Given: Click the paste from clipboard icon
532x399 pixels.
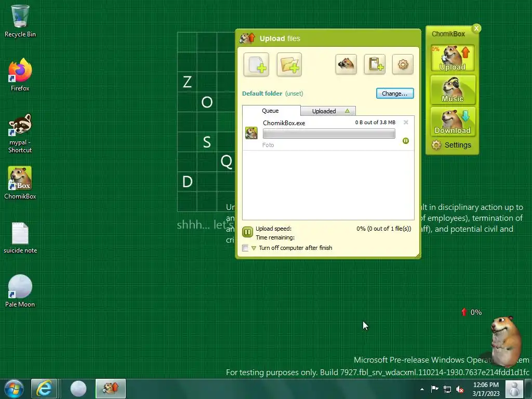Looking at the screenshot, I should [375, 64].
